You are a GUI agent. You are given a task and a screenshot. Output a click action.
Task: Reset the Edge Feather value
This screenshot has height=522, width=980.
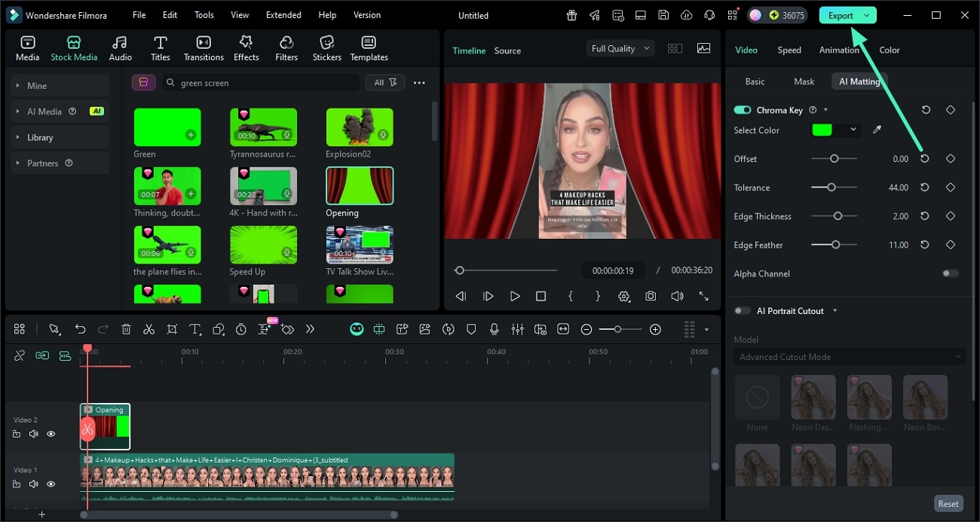[925, 245]
